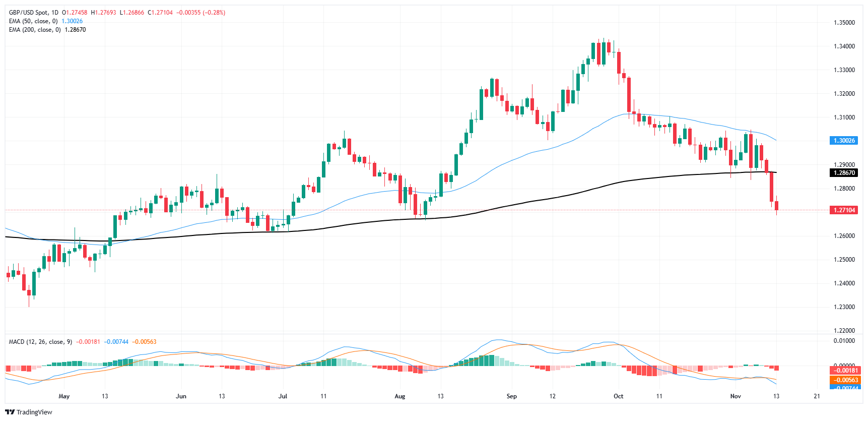Click the red 1.27104 current price tag
Image resolution: width=868 pixels, height=421 pixels.
tap(844, 210)
